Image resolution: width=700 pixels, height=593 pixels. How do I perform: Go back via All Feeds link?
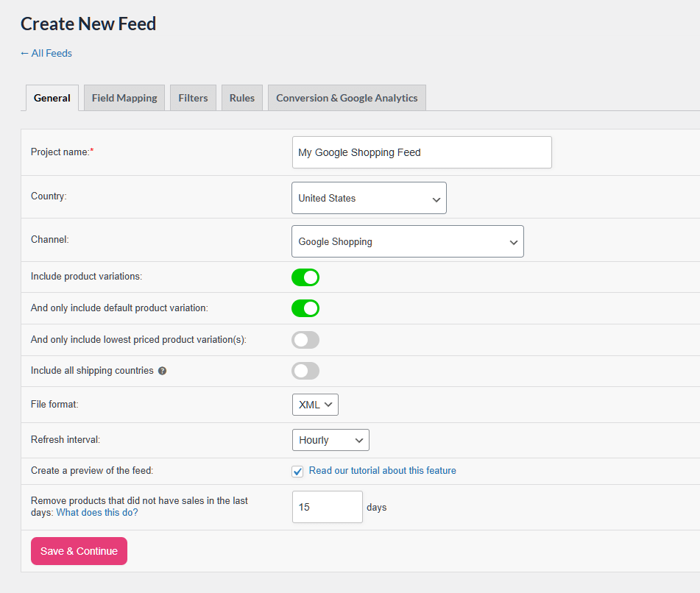point(46,53)
